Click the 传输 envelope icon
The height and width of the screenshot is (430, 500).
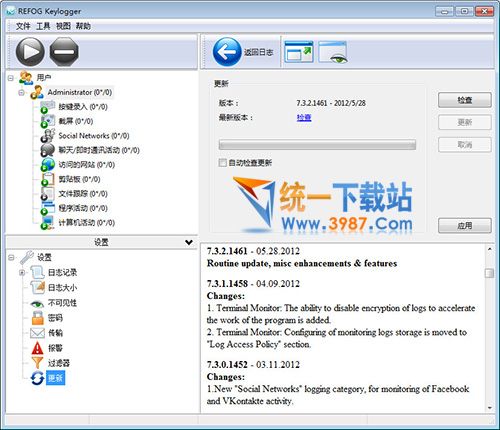[x=37, y=333]
